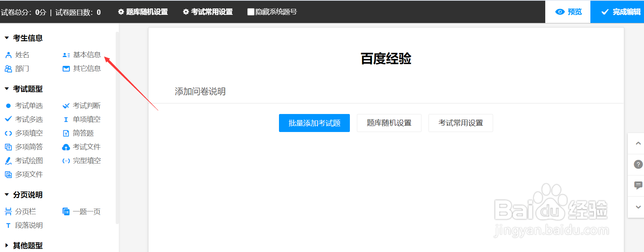Viewport: 644px width, 252px height.
Task: Click 完成编辑 to finish editing
Action: [x=617, y=12]
